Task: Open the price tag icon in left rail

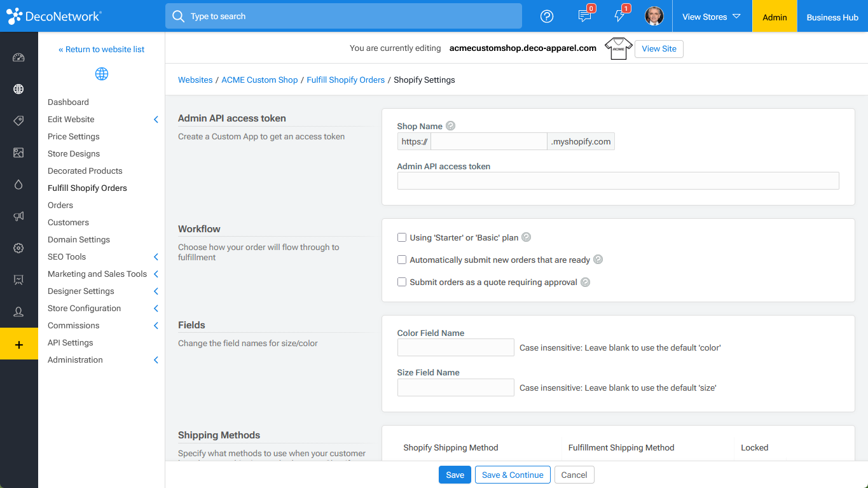Action: click(18, 121)
